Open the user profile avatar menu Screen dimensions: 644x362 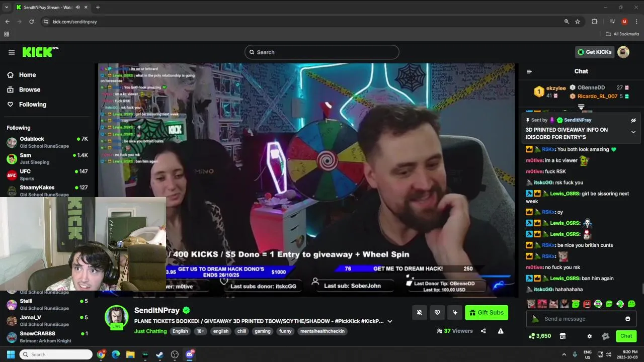(x=623, y=52)
